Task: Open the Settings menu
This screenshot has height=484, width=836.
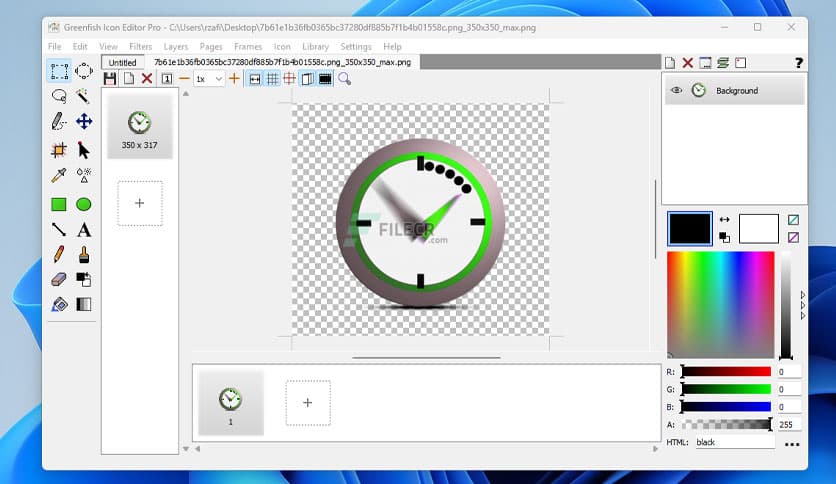Action: coord(356,46)
